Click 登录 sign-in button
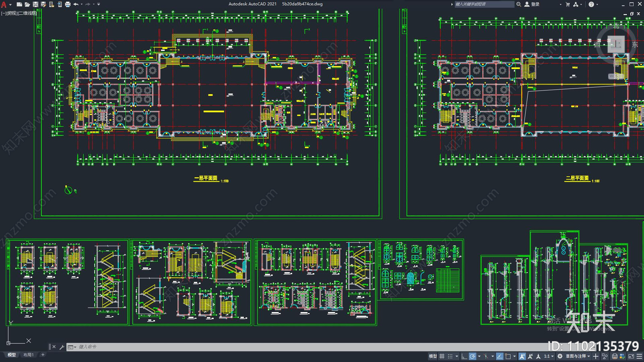The image size is (644, 362). [532, 4]
